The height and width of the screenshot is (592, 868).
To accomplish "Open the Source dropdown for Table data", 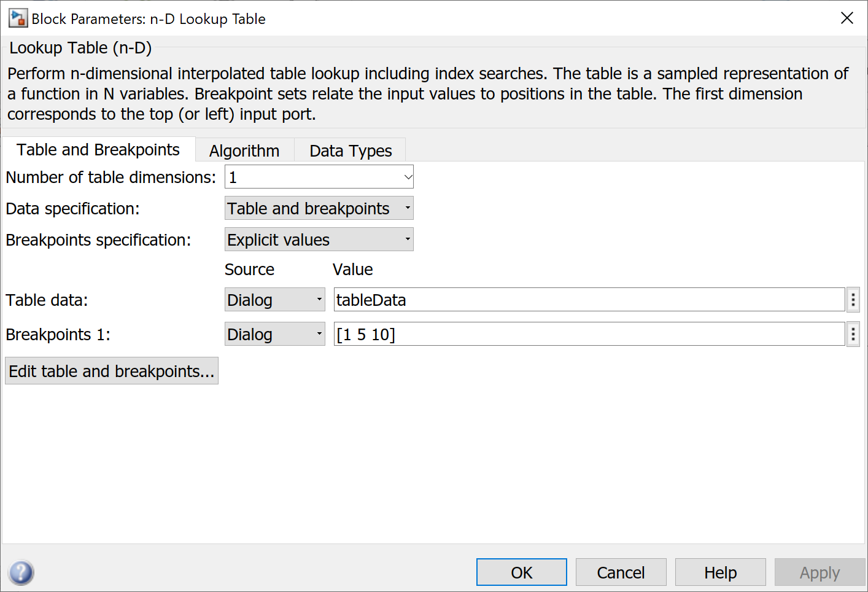I will tap(318, 299).
